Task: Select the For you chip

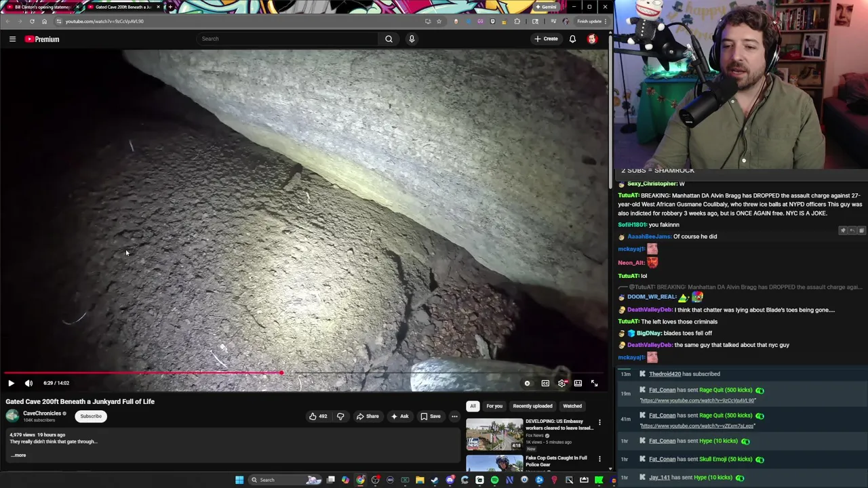Action: pyautogui.click(x=494, y=406)
